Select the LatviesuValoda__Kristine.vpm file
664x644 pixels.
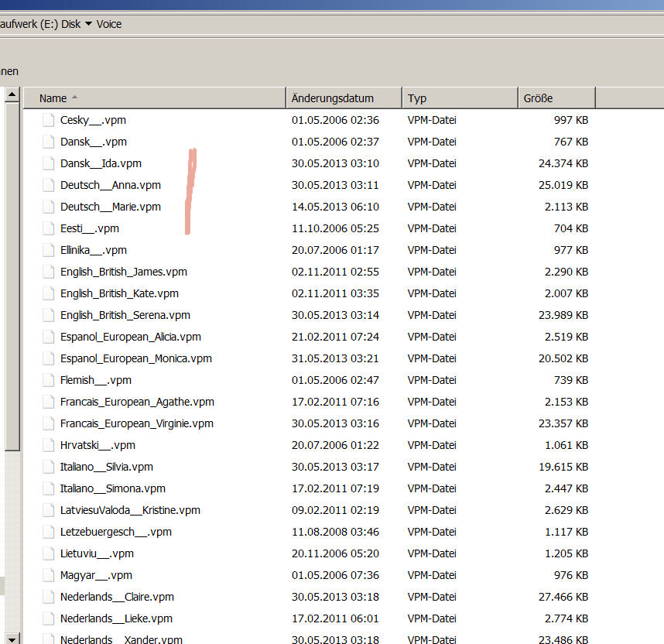[x=130, y=510]
